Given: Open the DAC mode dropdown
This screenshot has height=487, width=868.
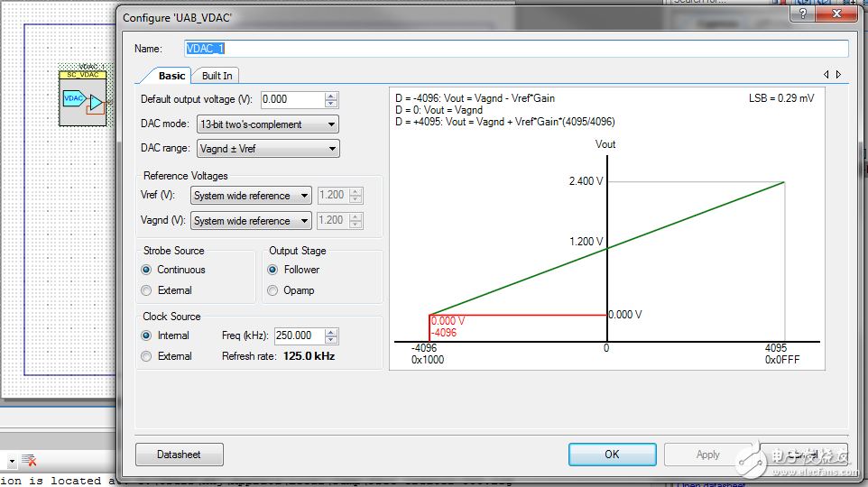Looking at the screenshot, I should (267, 124).
